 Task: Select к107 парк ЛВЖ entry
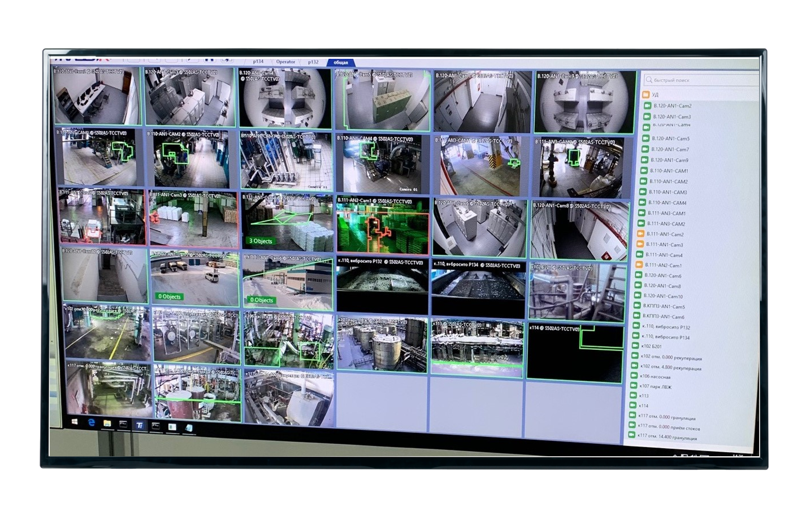[655, 387]
